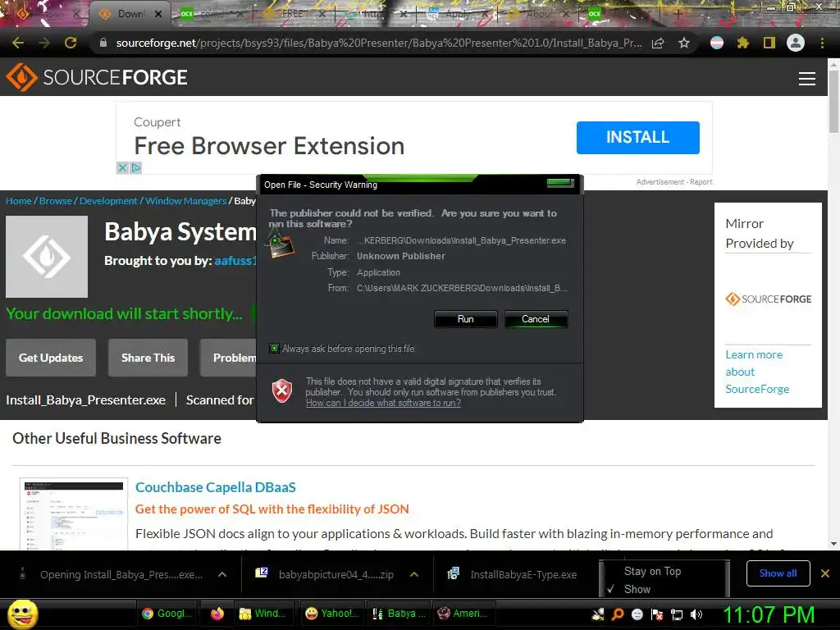Expand options for babyabpicture04_4 zip download

point(414,574)
